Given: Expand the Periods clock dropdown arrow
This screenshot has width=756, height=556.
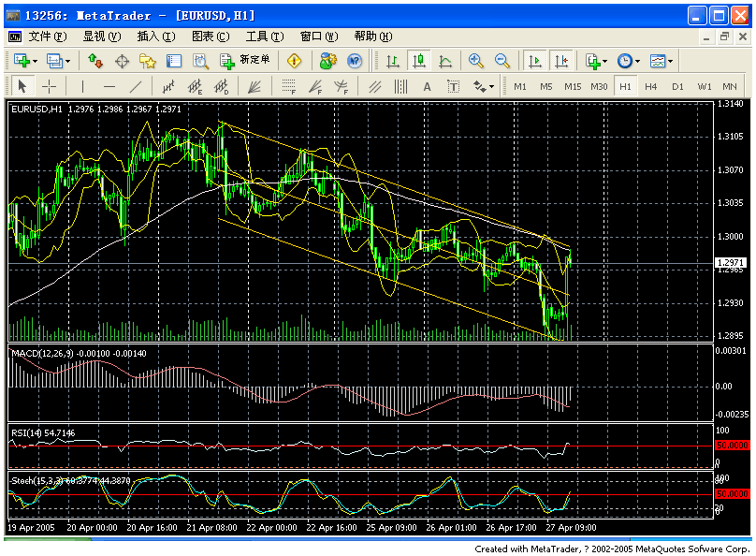Looking at the screenshot, I should [x=637, y=61].
